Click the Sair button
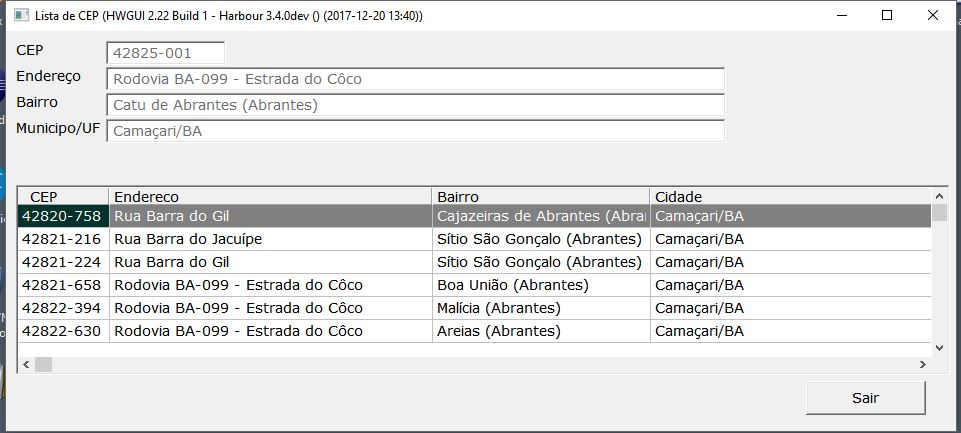This screenshot has height=433, width=961. [865, 398]
